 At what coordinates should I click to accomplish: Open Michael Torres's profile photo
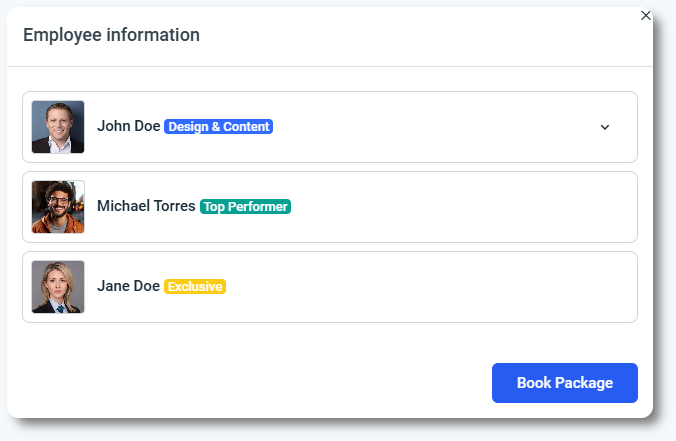coord(58,207)
